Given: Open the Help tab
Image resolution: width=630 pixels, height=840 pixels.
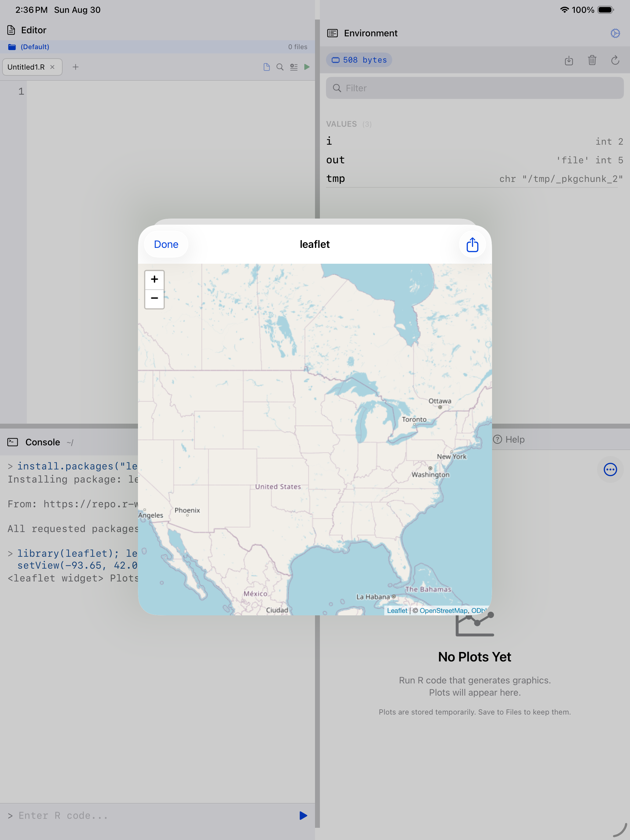Looking at the screenshot, I should coord(509,439).
